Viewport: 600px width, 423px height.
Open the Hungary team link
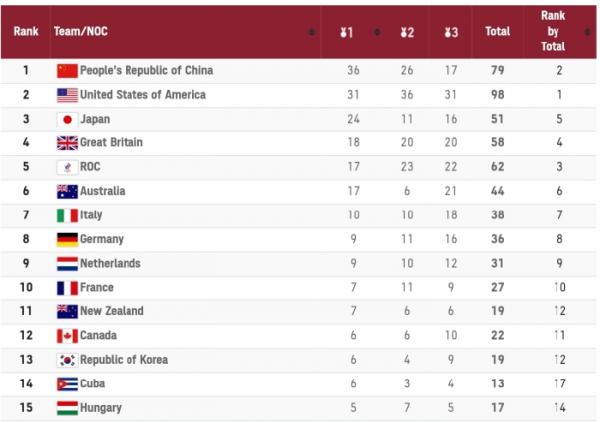101,408
